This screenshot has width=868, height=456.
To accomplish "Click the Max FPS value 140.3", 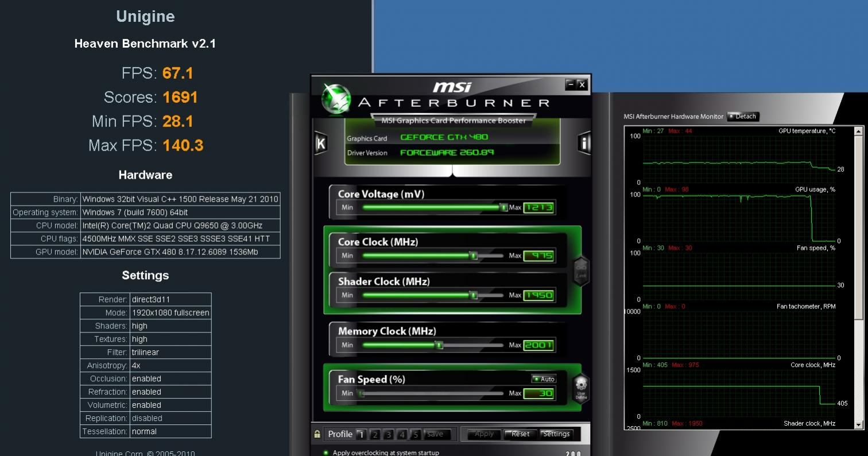I will pyautogui.click(x=183, y=146).
